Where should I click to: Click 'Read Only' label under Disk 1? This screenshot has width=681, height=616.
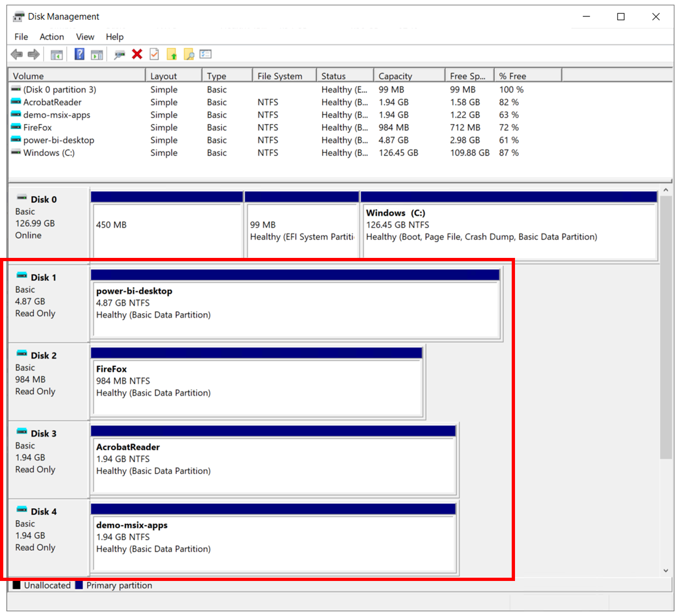35,313
